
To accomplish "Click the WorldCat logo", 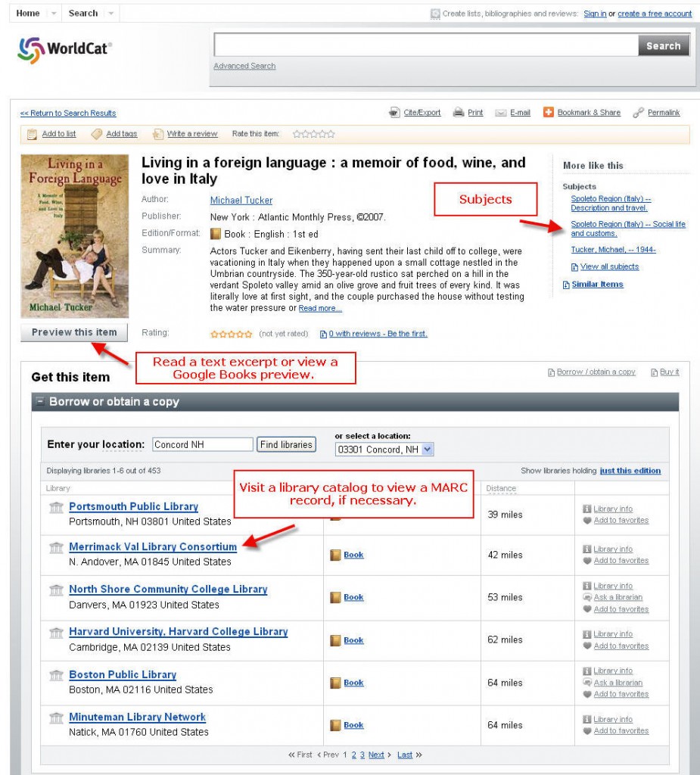I will tap(65, 49).
